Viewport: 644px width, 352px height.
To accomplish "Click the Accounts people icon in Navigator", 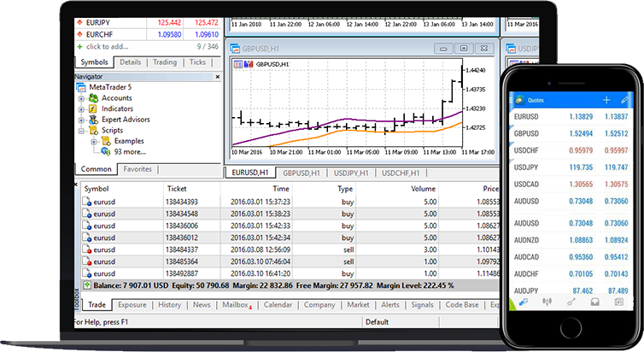I will click(94, 97).
